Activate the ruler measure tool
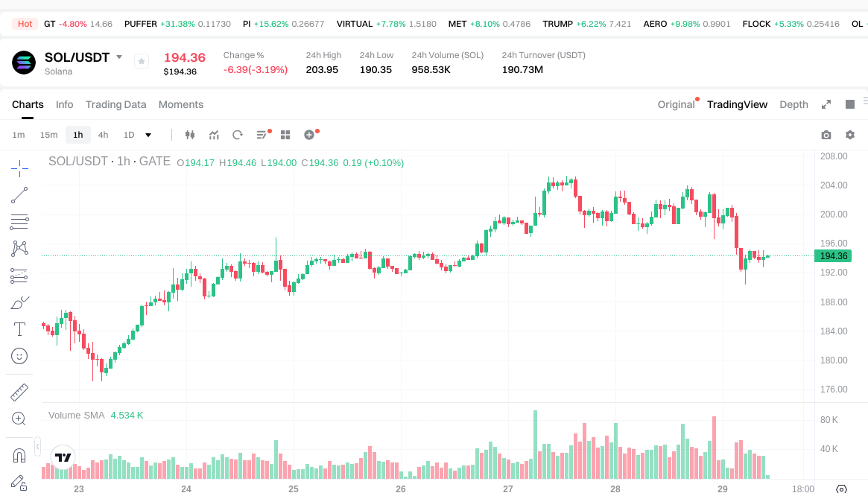 click(x=19, y=392)
